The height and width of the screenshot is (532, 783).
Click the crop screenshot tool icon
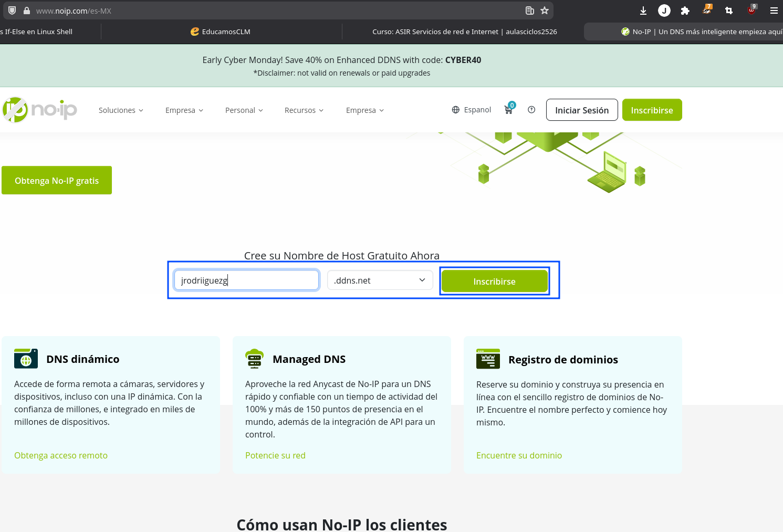pos(729,11)
